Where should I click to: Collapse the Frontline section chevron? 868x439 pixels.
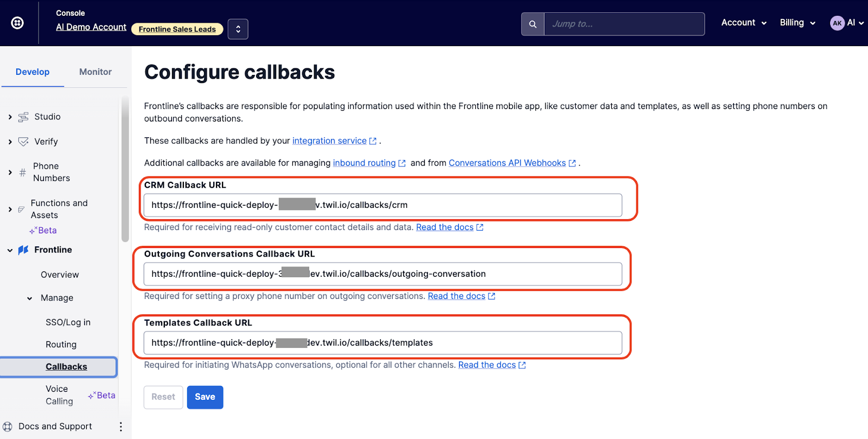[x=10, y=250]
